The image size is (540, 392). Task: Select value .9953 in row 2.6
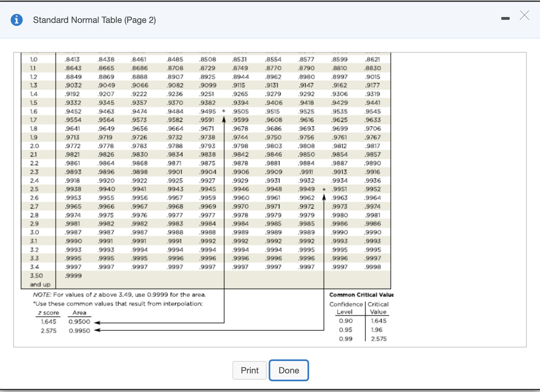[x=73, y=198]
